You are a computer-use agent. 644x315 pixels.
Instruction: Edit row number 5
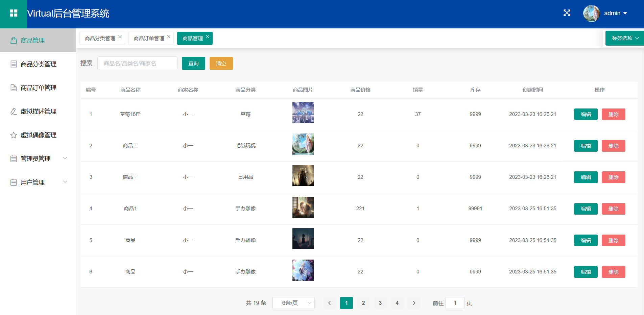point(586,240)
